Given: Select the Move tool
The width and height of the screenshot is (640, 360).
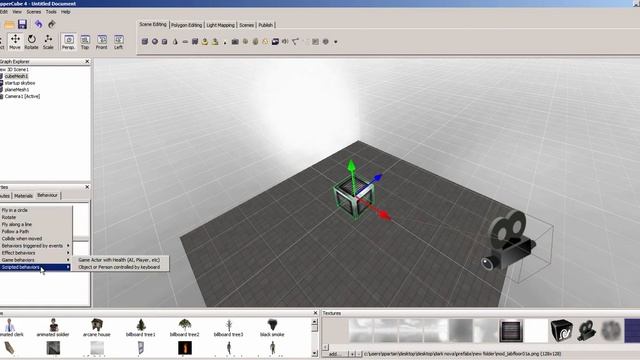Looking at the screenshot, I should coord(15,42).
